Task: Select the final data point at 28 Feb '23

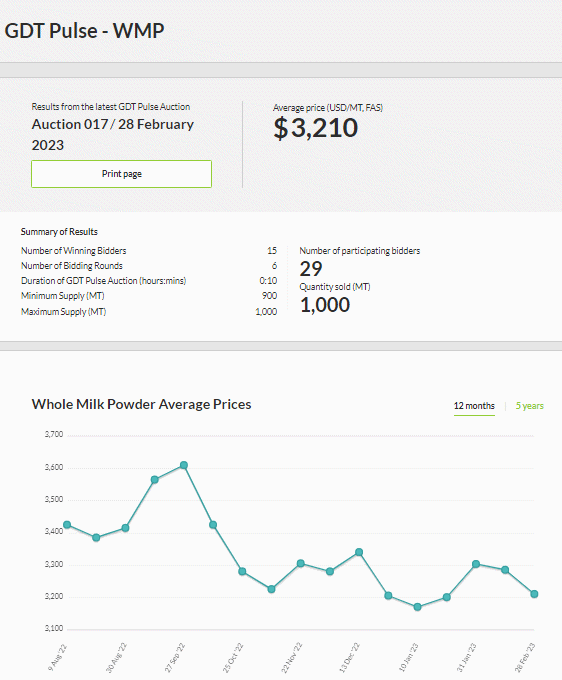Action: pos(534,594)
